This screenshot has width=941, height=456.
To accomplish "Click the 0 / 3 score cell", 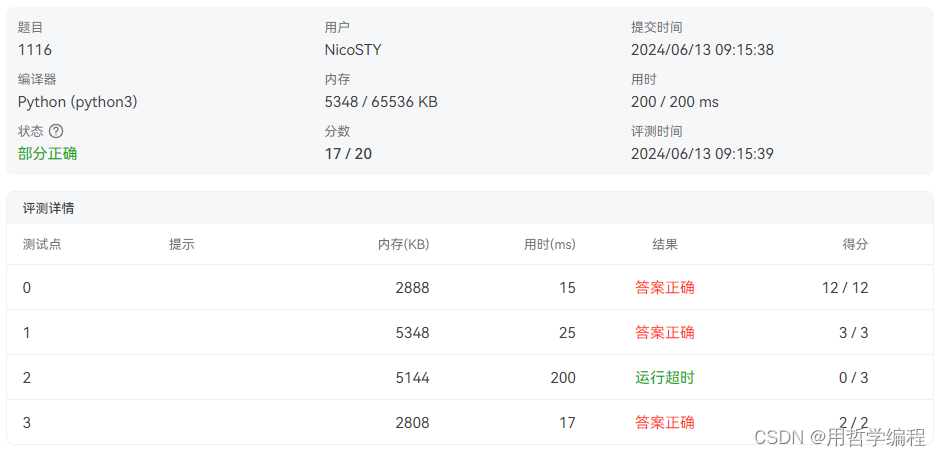I will pyautogui.click(x=853, y=377).
